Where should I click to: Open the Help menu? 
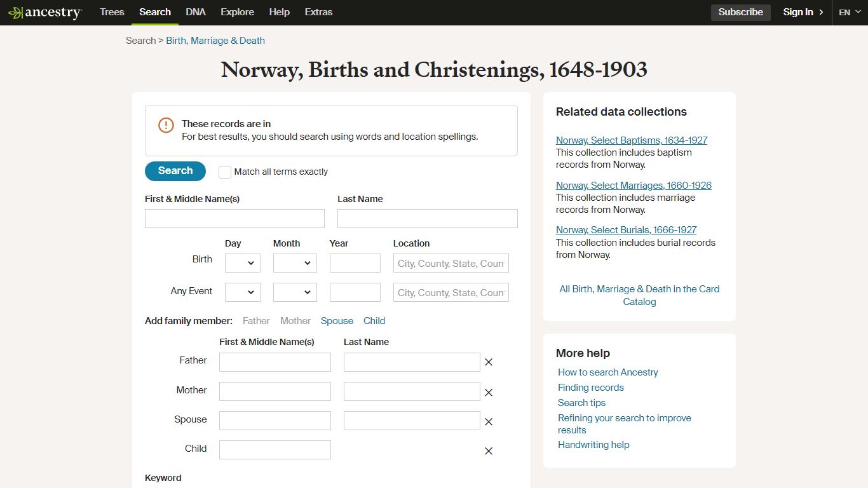click(x=280, y=12)
